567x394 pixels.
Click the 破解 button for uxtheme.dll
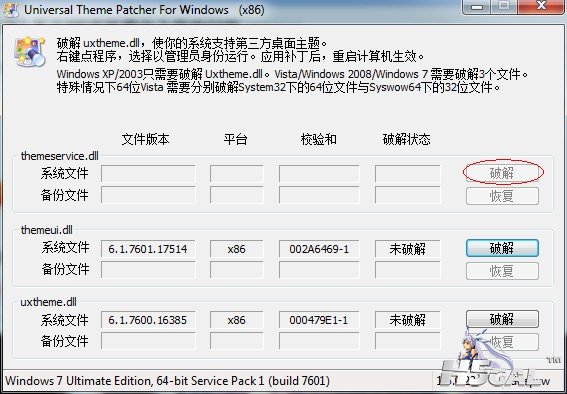502,319
